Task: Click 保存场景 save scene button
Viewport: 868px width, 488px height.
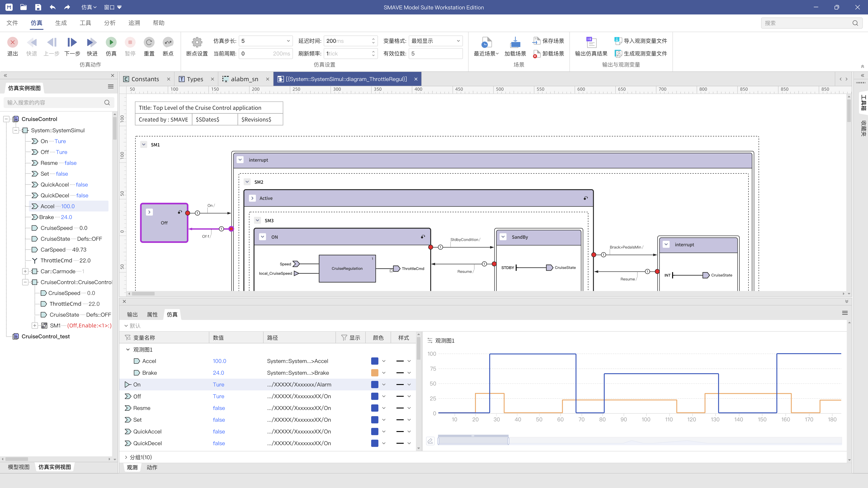Action: [x=548, y=41]
